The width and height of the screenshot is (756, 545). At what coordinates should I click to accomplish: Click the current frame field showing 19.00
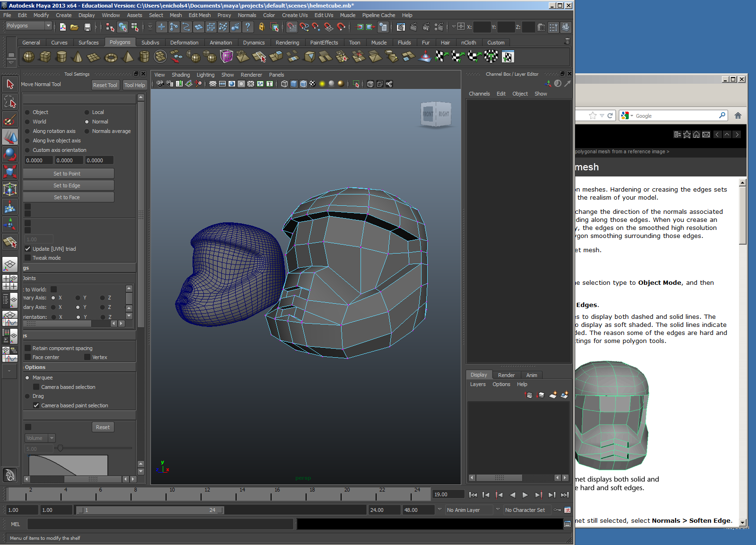(448, 494)
